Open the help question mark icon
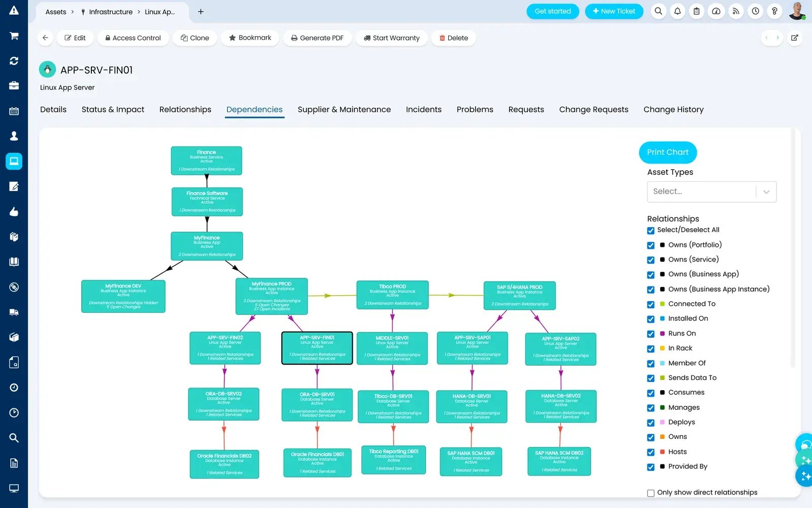This screenshot has width=812, height=508. click(774, 11)
